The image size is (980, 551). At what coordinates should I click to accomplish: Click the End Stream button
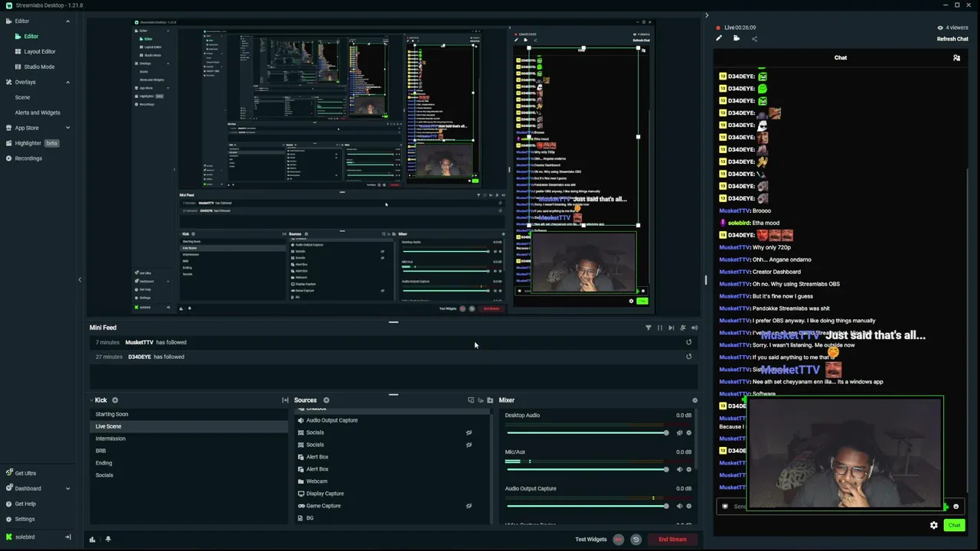coord(673,540)
